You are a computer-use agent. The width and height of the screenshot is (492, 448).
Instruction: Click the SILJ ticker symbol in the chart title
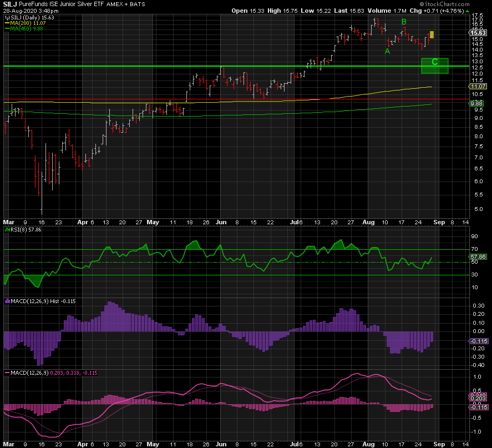[x=11, y=4]
